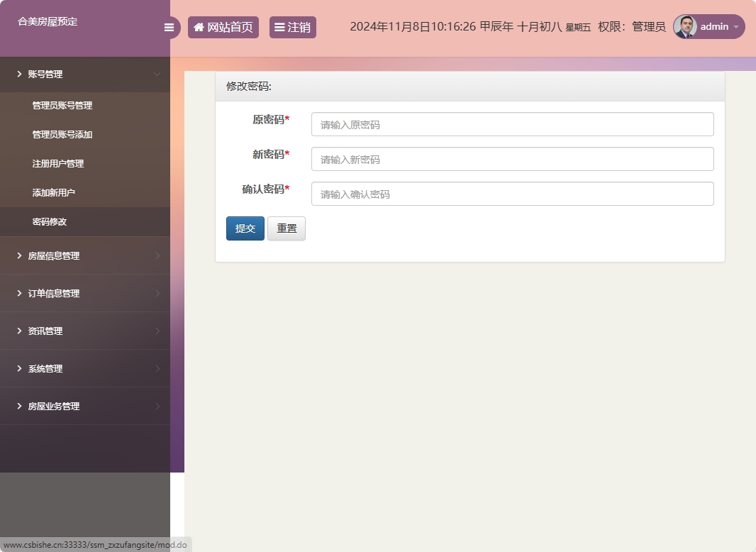Viewport: 756px width, 552px height.
Task: Click the 原密码 field label
Action: [x=270, y=120]
